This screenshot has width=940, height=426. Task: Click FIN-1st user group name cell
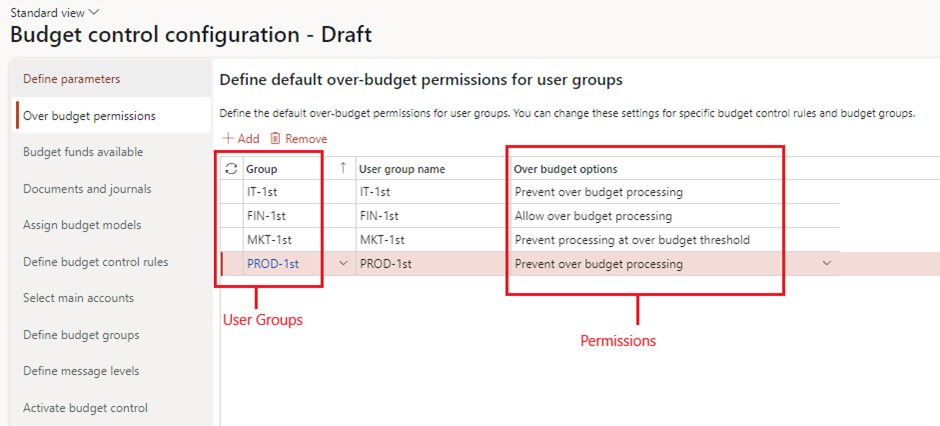point(432,216)
